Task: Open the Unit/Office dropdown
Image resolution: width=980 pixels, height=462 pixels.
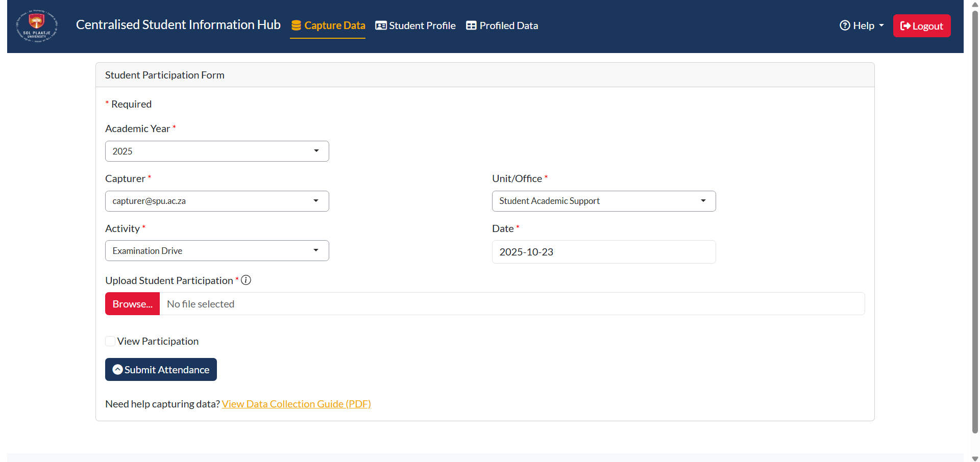Action: tap(703, 201)
